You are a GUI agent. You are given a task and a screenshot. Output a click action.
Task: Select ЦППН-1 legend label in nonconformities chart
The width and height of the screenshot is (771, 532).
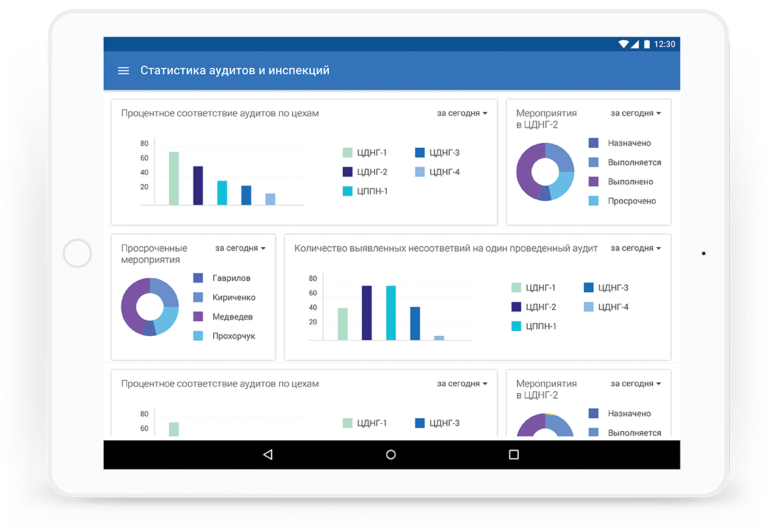(541, 326)
